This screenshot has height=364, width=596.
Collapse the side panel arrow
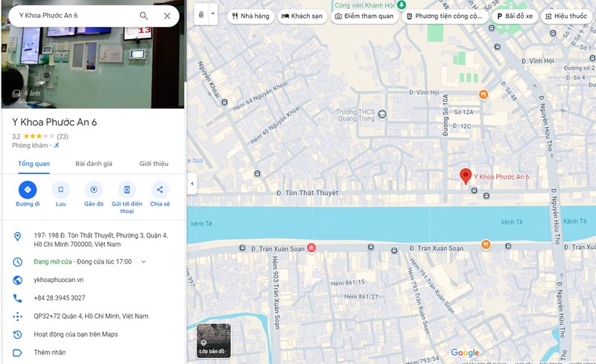point(191,183)
